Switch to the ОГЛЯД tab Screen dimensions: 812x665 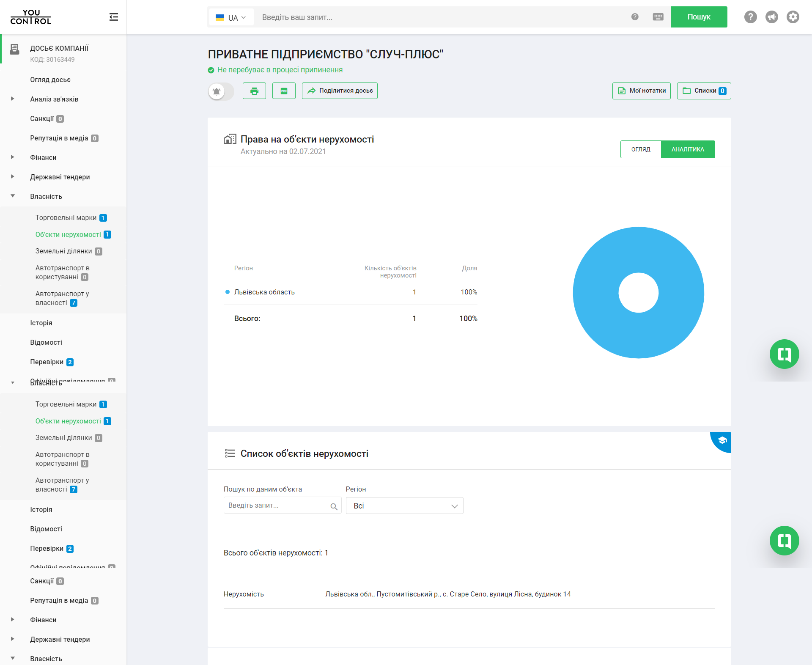click(x=641, y=149)
